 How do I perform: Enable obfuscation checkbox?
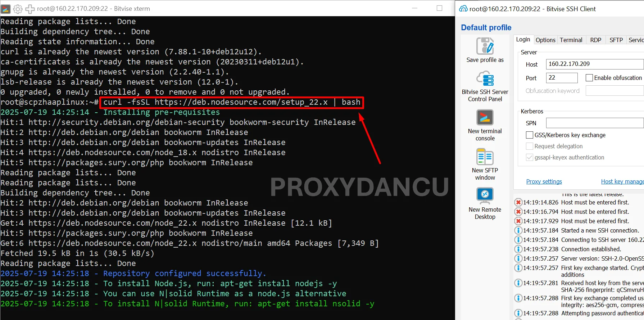click(589, 78)
